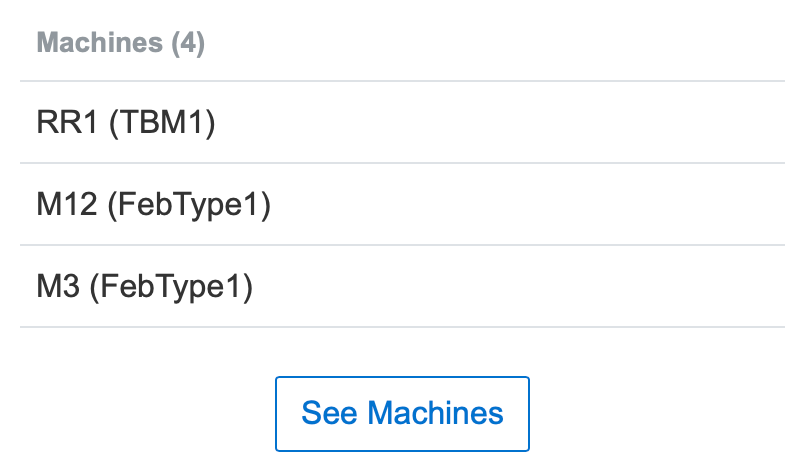Click the FebType1 label beside M12
The image size is (812, 474).
[188, 205]
